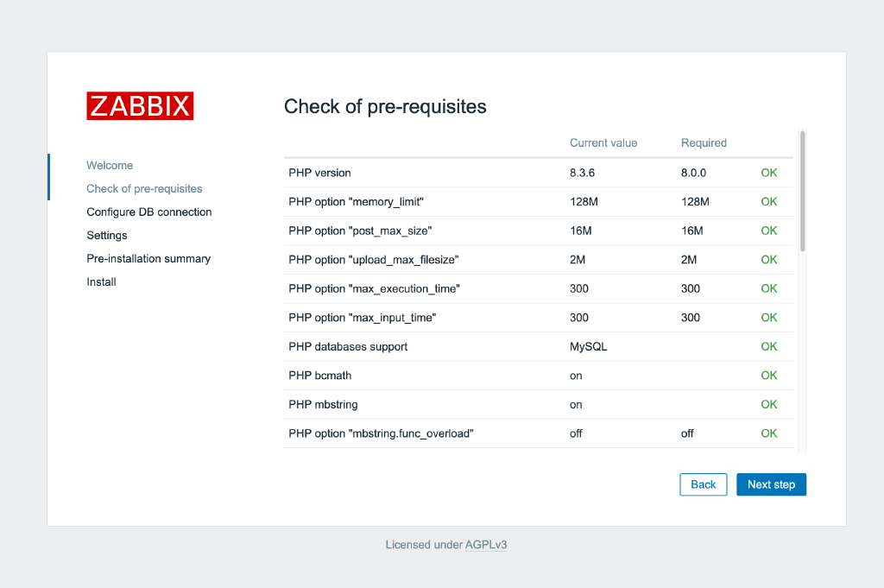884x588 pixels.
Task: Select the Settings step in sidebar
Action: coord(106,235)
